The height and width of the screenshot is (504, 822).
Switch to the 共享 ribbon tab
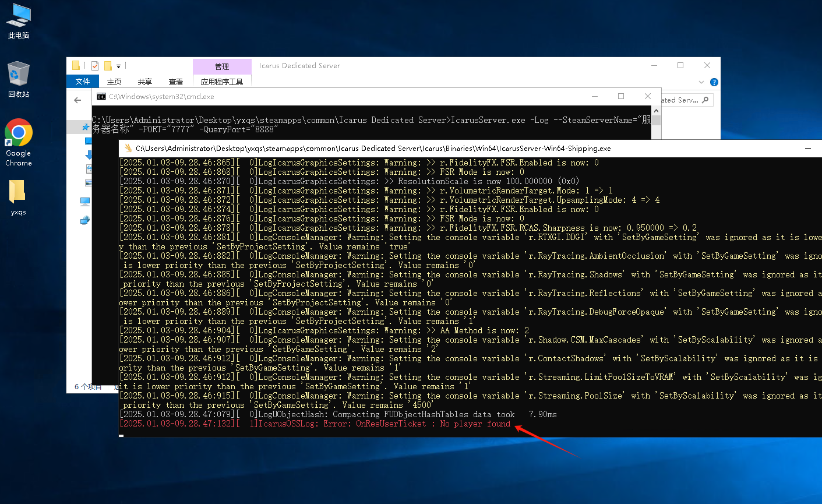tap(145, 82)
